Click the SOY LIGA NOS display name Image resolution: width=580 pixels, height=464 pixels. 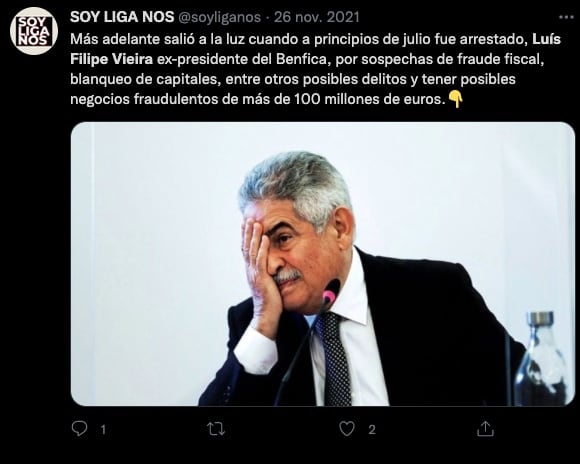pyautogui.click(x=122, y=17)
